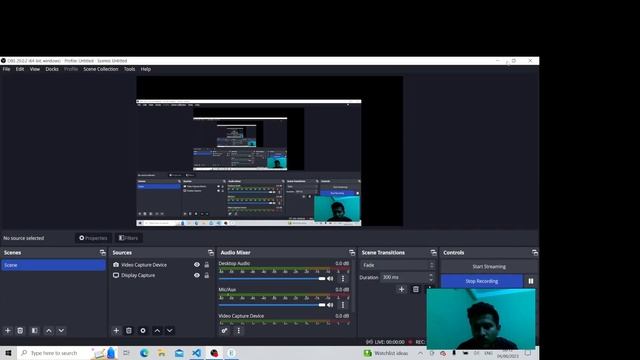Open the Docks menu
640x360 pixels.
[x=52, y=69]
